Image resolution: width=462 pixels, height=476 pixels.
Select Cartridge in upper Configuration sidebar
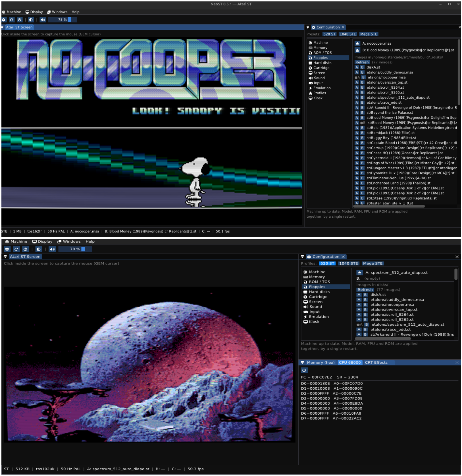[321, 68]
